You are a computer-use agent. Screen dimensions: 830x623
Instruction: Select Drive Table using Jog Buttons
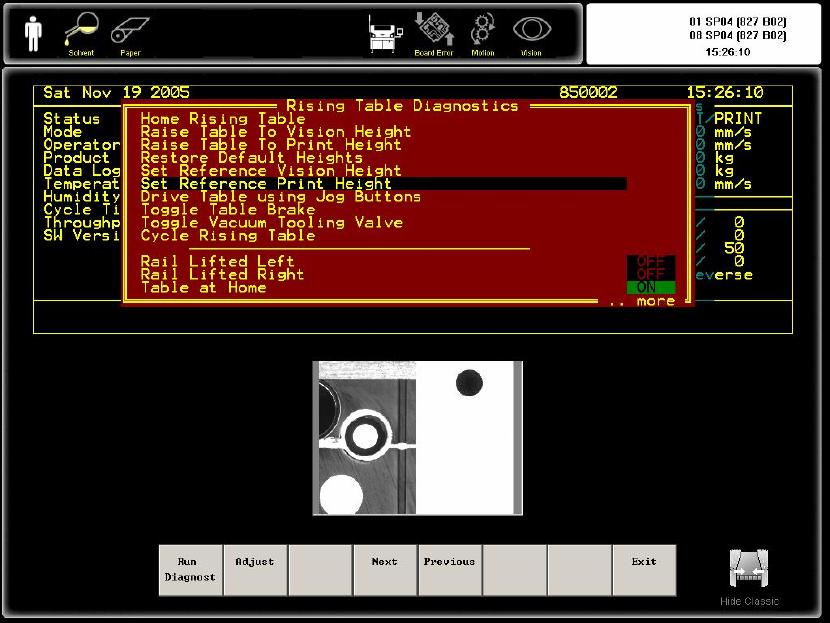[x=281, y=196]
